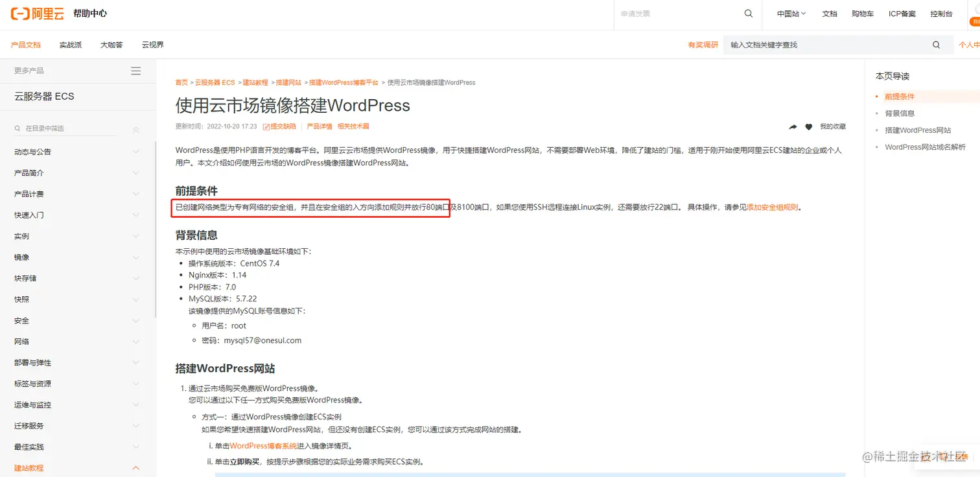The width and height of the screenshot is (980, 477).
Task: Open ICP备案 in the top navigation
Action: click(902, 14)
